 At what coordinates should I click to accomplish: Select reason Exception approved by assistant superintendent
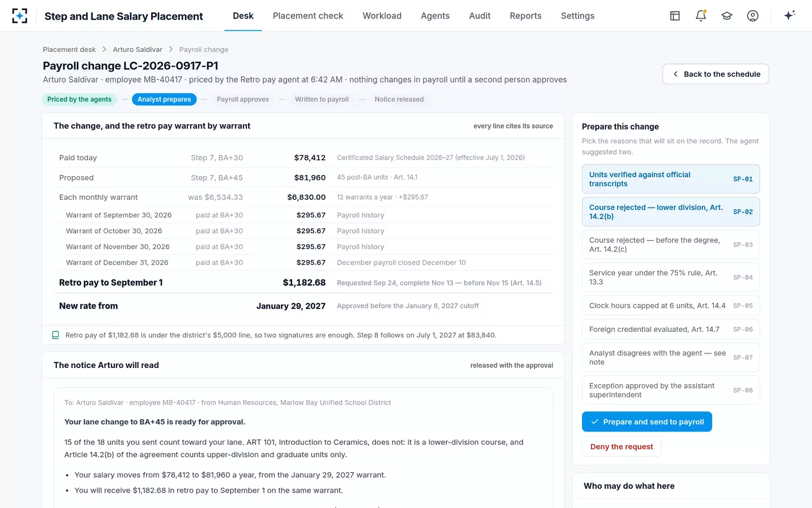click(671, 390)
